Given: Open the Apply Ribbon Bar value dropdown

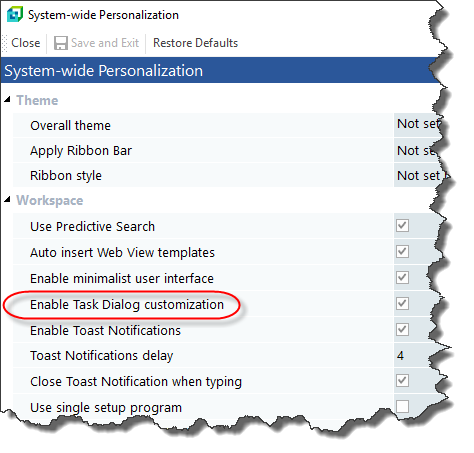Looking at the screenshot, I should tap(417, 151).
